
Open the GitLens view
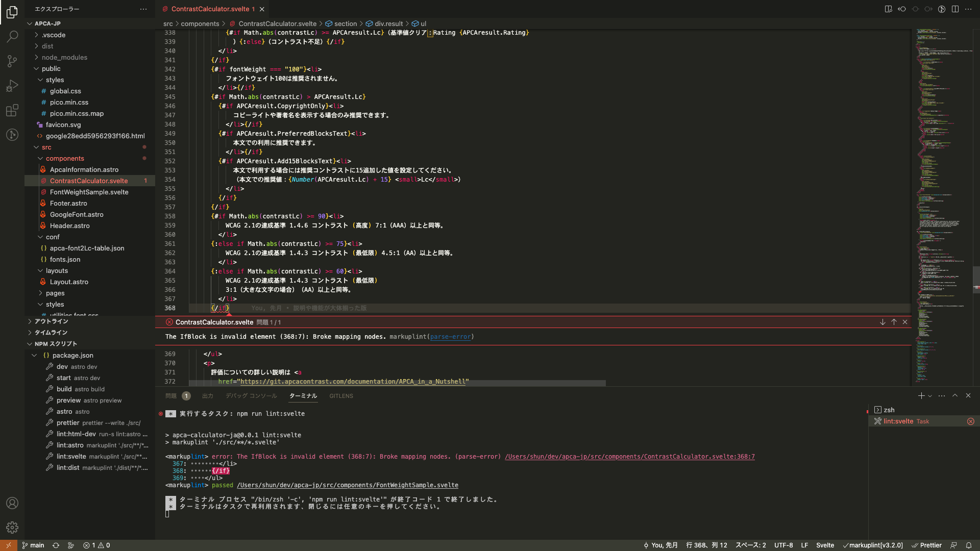click(x=12, y=135)
